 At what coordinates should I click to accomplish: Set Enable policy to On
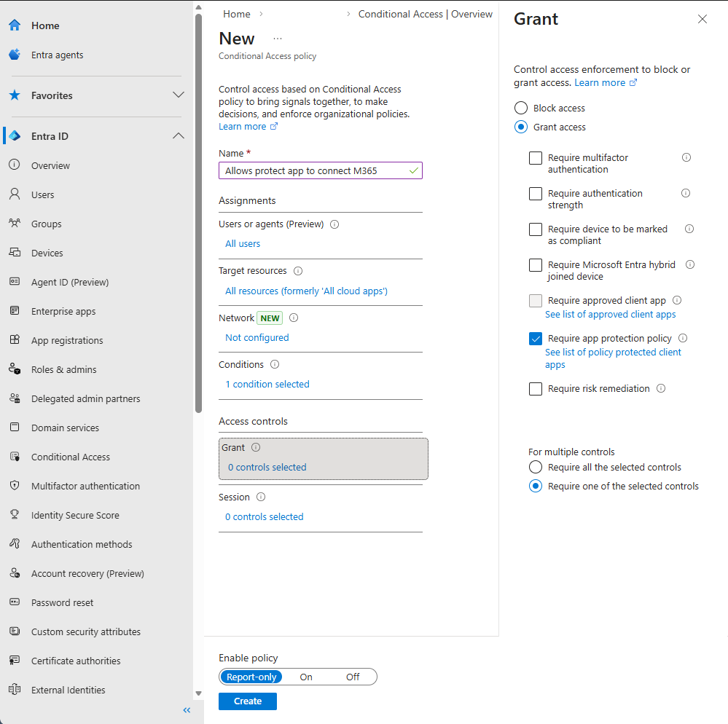[306, 677]
